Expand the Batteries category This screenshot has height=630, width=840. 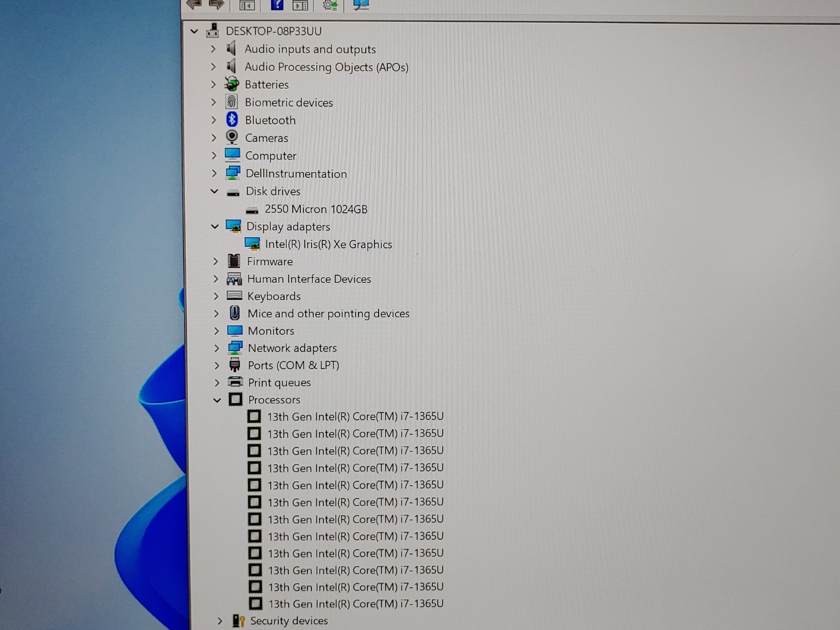click(213, 85)
